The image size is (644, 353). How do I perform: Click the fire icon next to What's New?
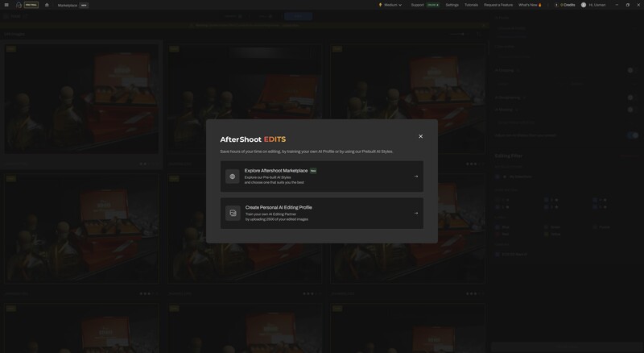[x=539, y=5]
